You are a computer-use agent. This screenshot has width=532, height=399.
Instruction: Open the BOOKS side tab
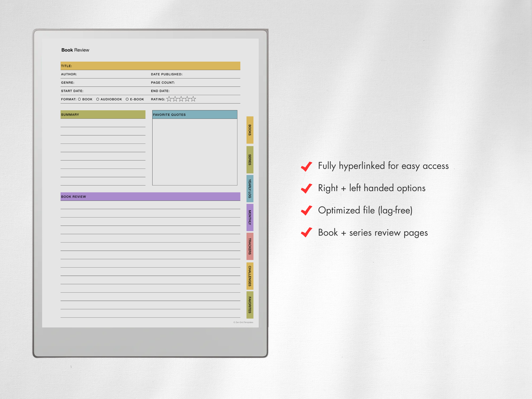click(x=250, y=130)
